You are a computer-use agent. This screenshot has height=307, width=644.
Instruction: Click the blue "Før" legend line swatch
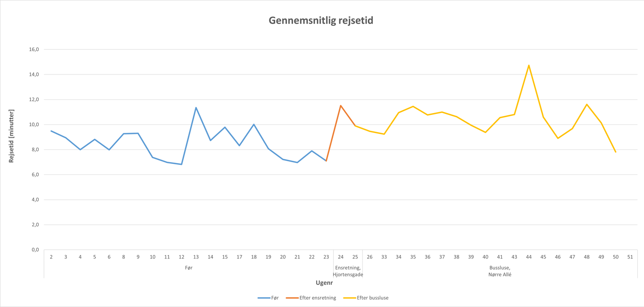click(263, 298)
